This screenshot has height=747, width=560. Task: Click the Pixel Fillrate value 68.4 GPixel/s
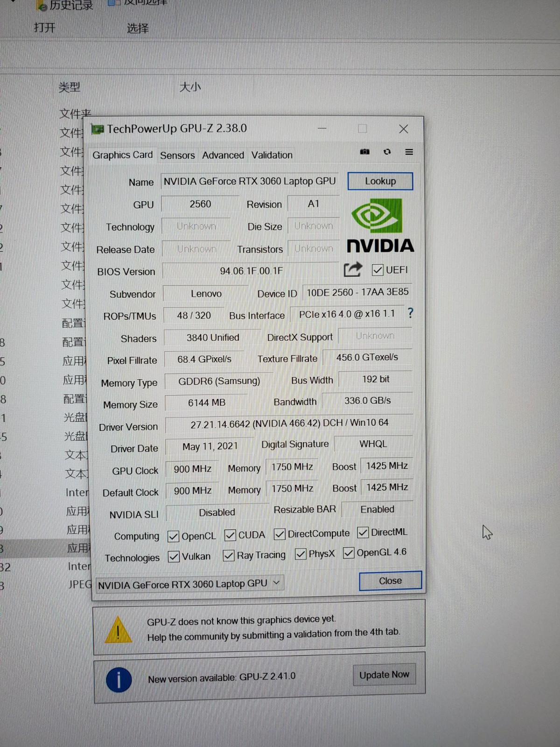click(x=204, y=359)
